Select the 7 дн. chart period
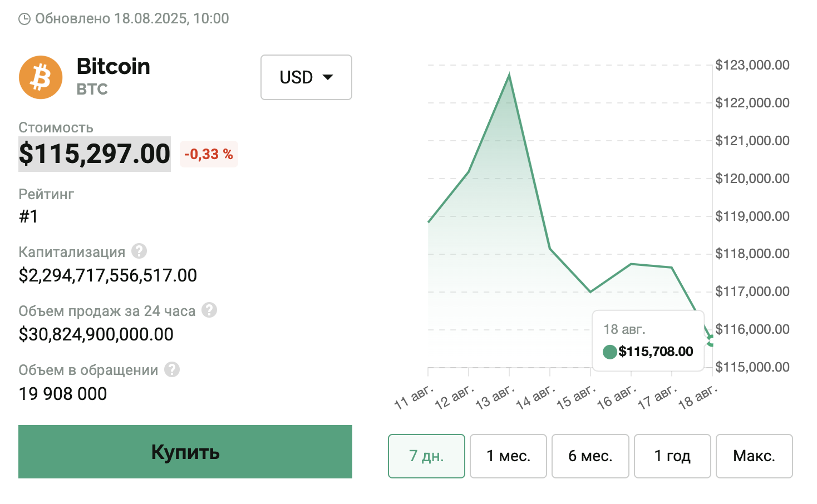 coord(426,456)
